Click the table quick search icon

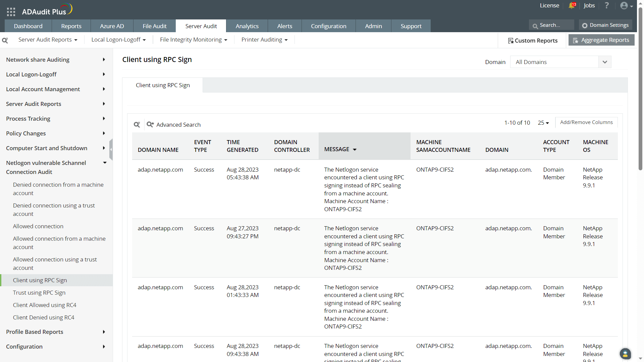tap(137, 125)
